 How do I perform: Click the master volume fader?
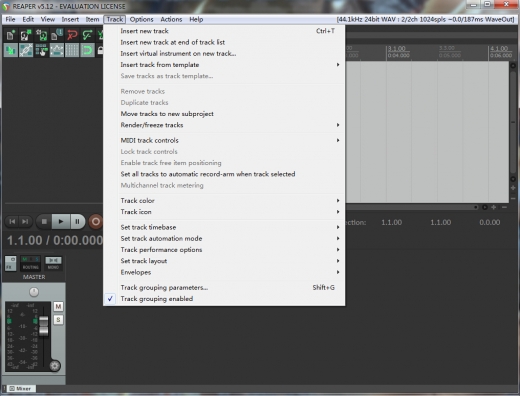pyautogui.click(x=44, y=326)
